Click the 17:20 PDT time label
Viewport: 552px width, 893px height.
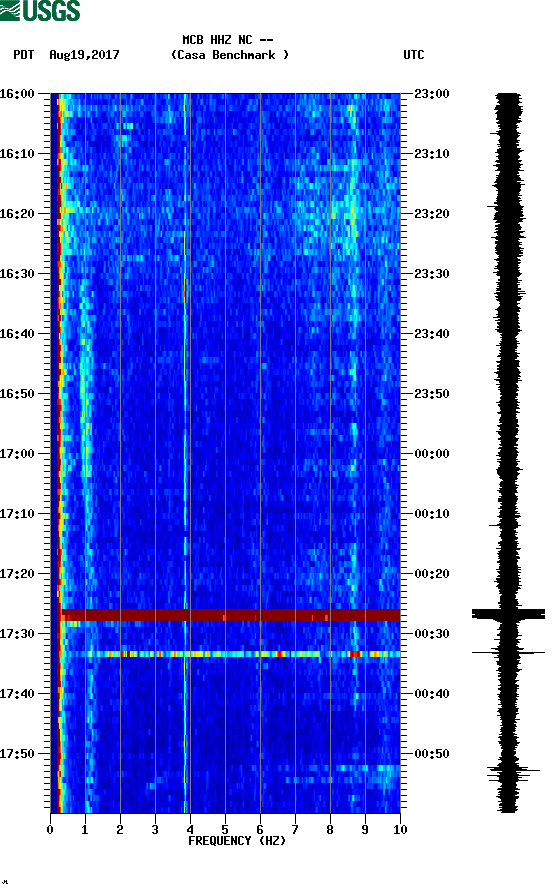pyautogui.click(x=17, y=574)
